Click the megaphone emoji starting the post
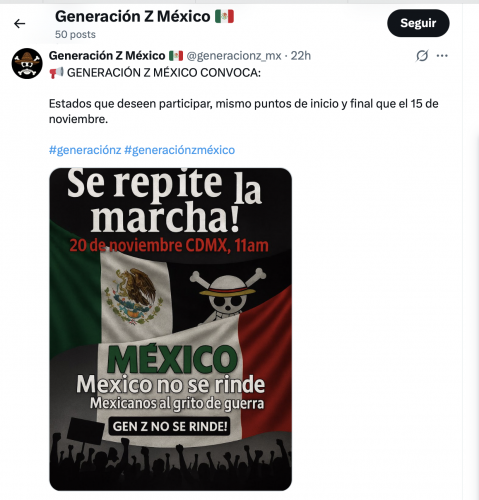The width and height of the screenshot is (479, 500). click(56, 72)
